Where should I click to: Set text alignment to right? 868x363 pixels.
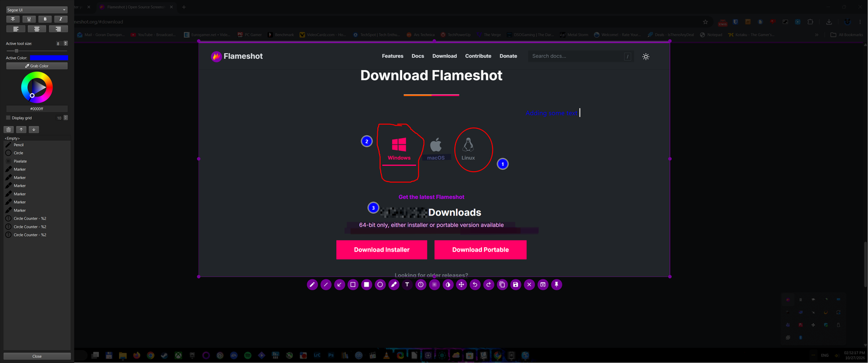(x=58, y=29)
